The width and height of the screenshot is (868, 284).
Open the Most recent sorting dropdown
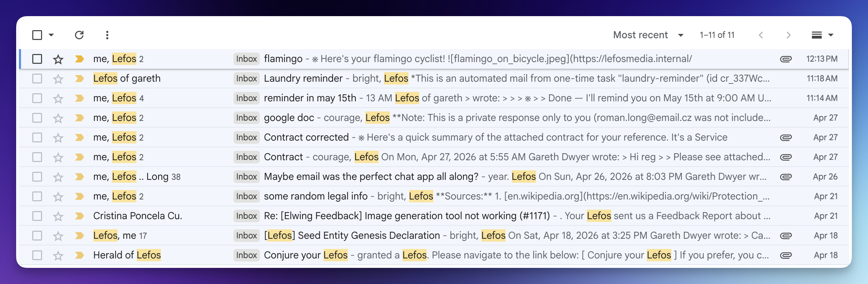tap(648, 35)
